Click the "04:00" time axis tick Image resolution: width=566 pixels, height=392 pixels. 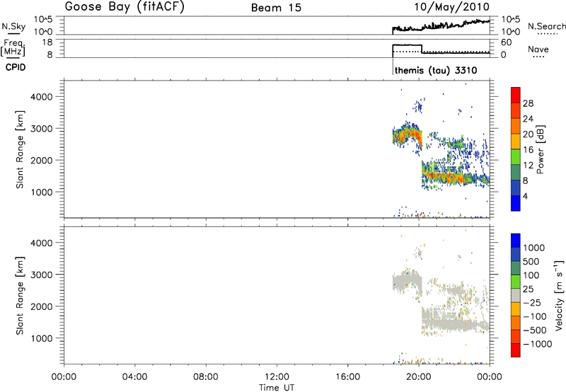(134, 377)
